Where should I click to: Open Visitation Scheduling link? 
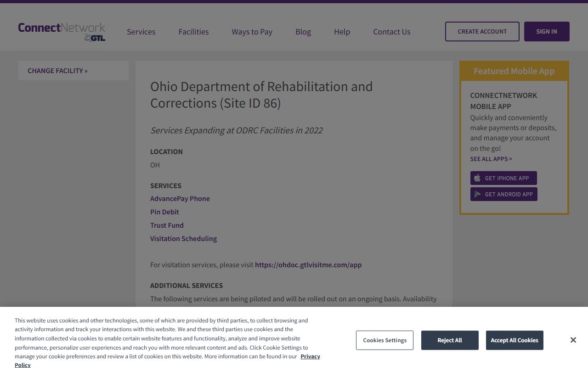coord(183,238)
